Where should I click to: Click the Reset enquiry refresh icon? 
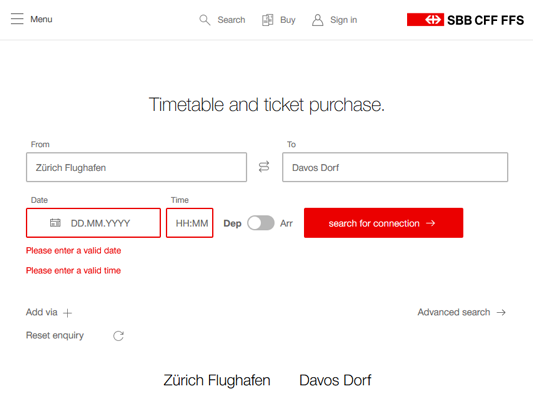[118, 336]
